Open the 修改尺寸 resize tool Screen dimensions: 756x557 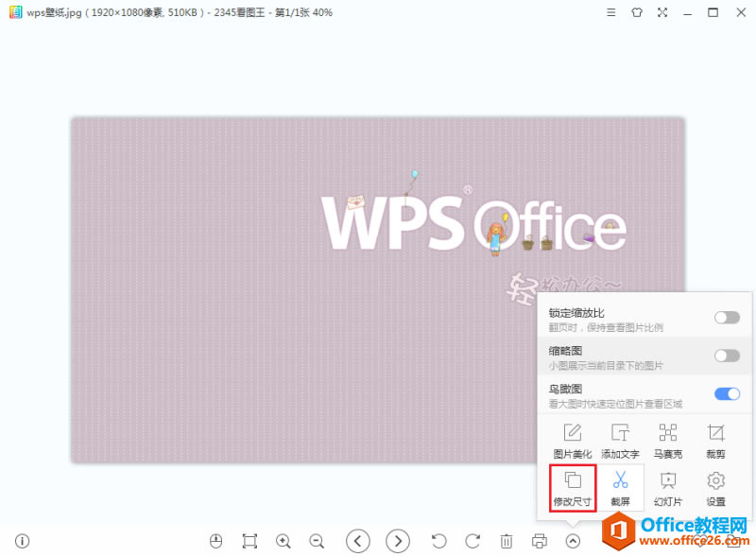point(573,488)
